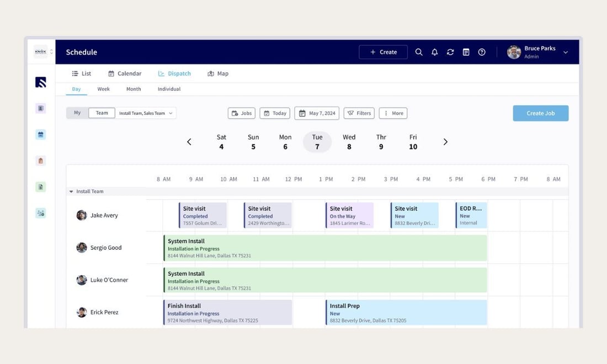Open the Install Prep job card

[x=406, y=313]
